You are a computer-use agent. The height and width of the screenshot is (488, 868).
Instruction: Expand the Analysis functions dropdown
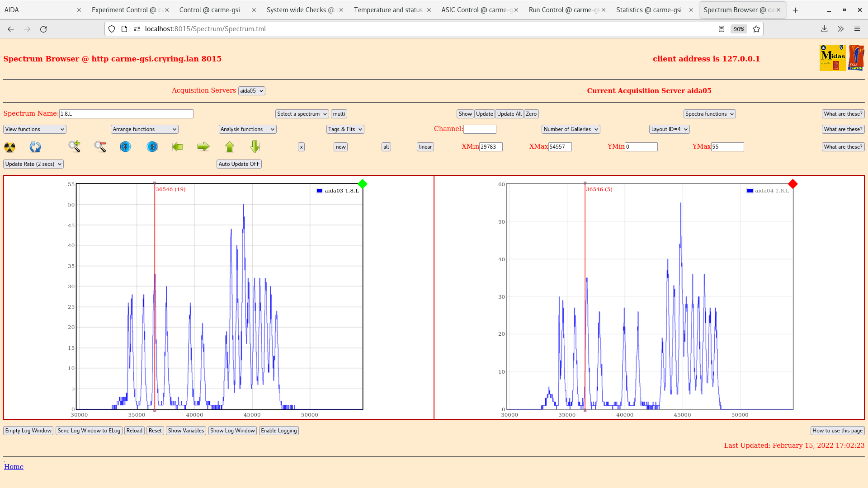pos(247,129)
